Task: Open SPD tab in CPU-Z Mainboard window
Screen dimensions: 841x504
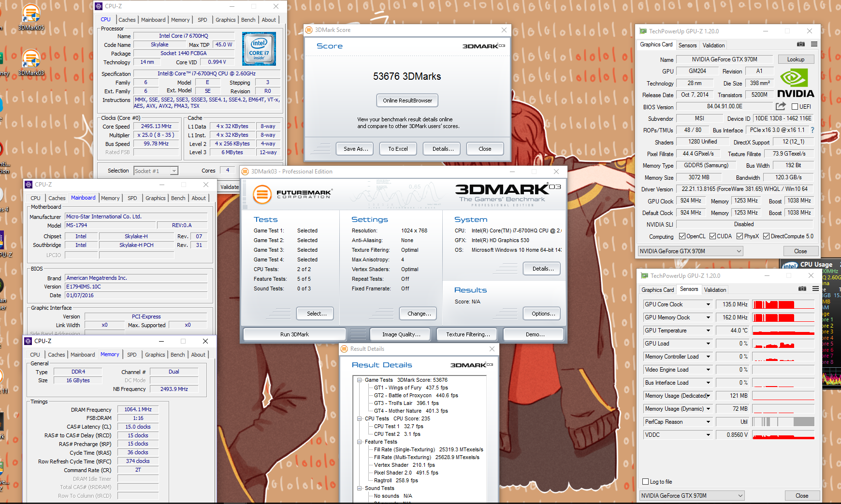Action: point(132,198)
